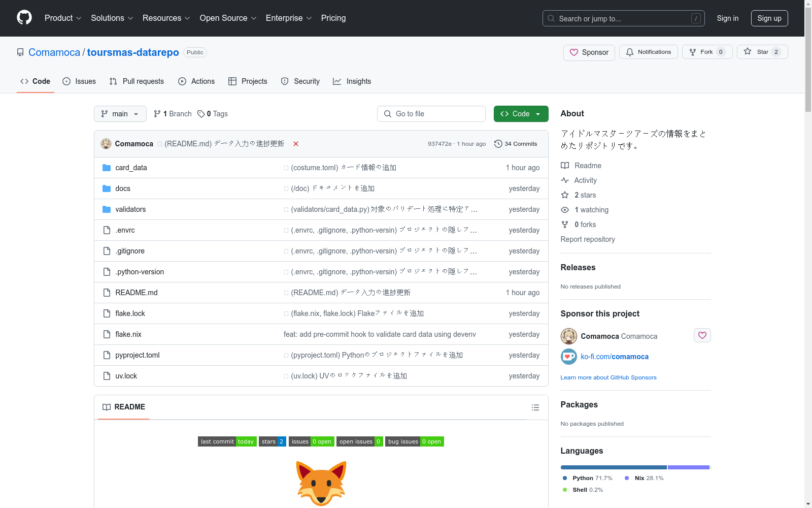View the 1 watching watchers list
The width and height of the screenshot is (812, 508).
click(585, 210)
